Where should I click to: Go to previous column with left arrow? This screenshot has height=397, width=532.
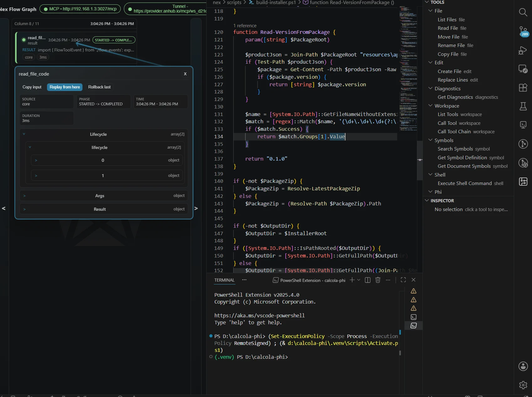(4, 208)
